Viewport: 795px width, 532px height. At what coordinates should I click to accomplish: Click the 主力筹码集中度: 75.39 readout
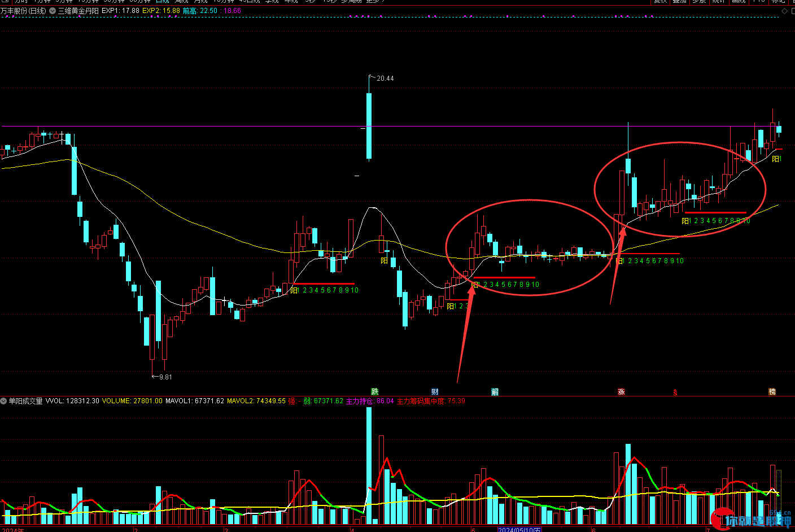[431, 401]
